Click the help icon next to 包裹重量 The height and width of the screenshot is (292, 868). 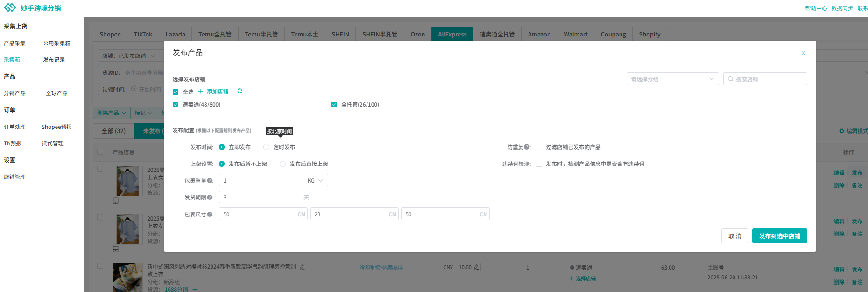click(x=210, y=181)
